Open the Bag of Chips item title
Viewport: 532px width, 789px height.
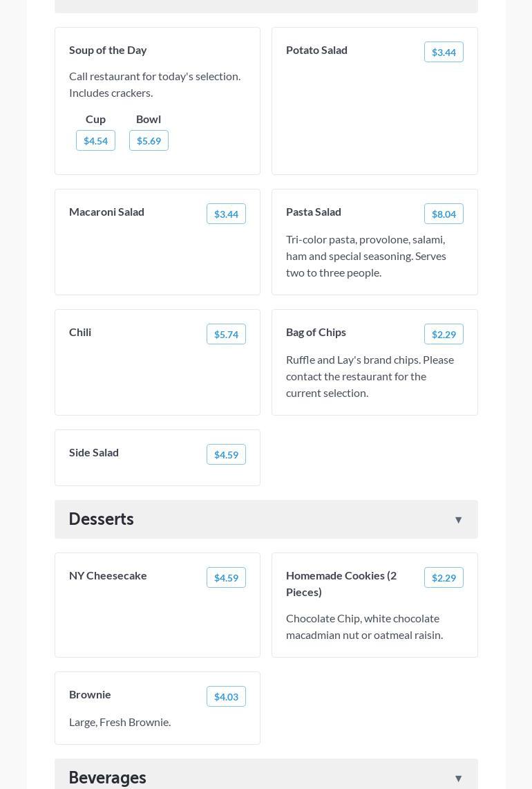tap(316, 332)
